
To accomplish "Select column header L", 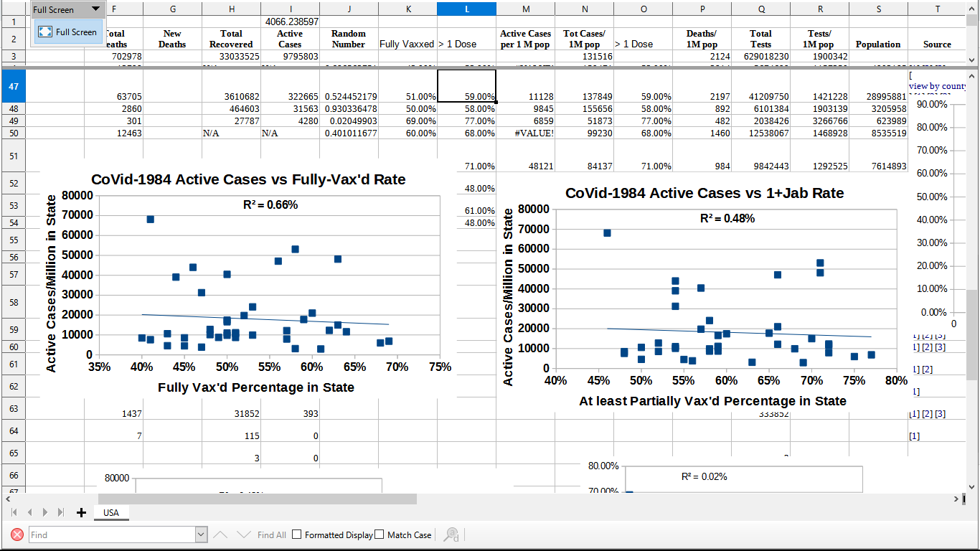I will tap(466, 9).
